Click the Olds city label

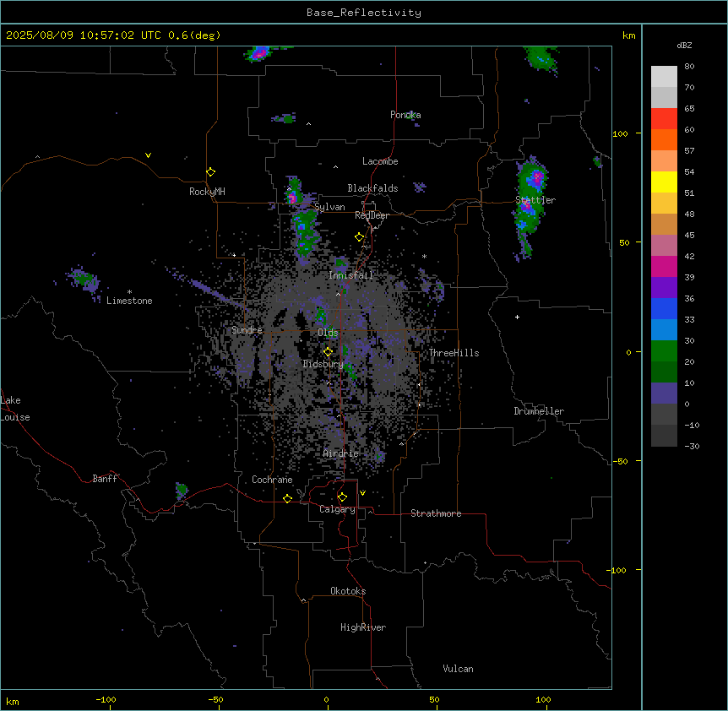pos(328,333)
